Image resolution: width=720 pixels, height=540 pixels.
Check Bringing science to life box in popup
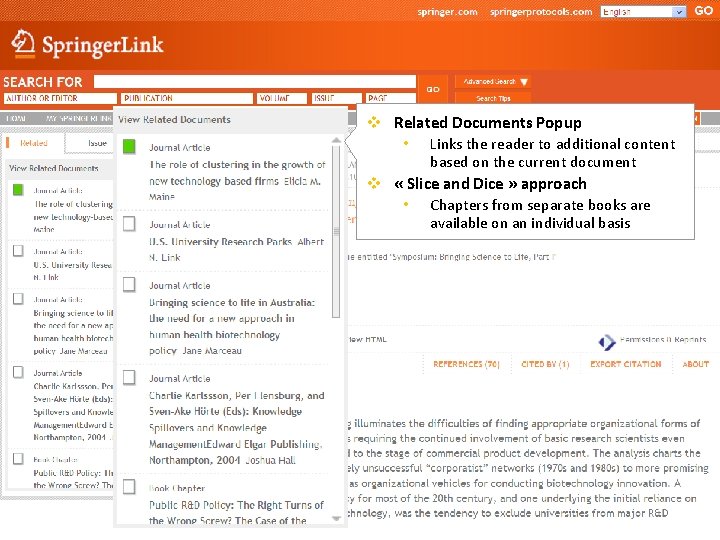pos(129,284)
